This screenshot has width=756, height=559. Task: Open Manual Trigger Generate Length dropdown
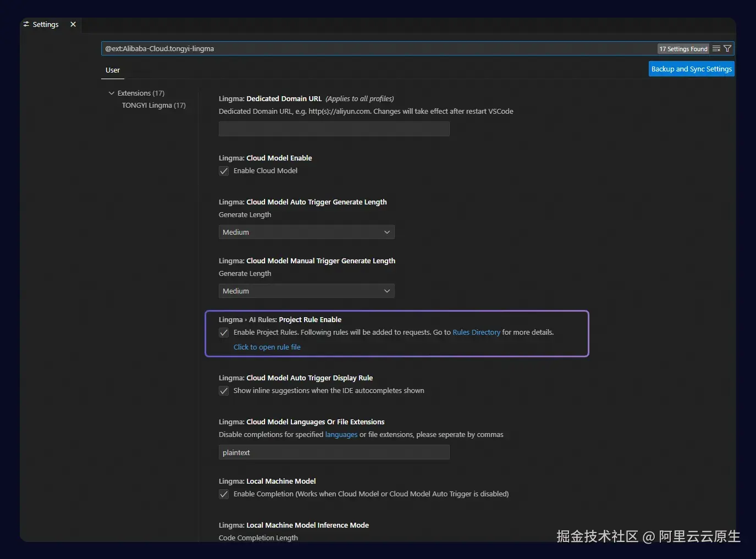[307, 291]
